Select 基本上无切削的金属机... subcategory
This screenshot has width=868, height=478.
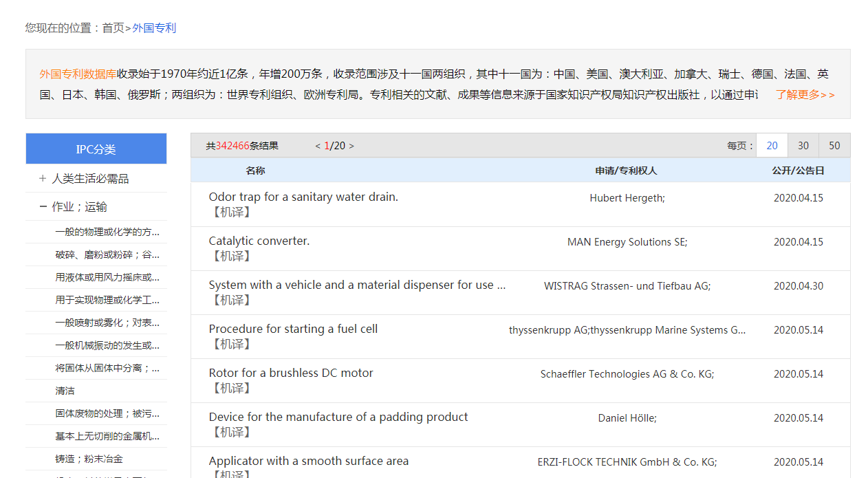click(x=107, y=436)
